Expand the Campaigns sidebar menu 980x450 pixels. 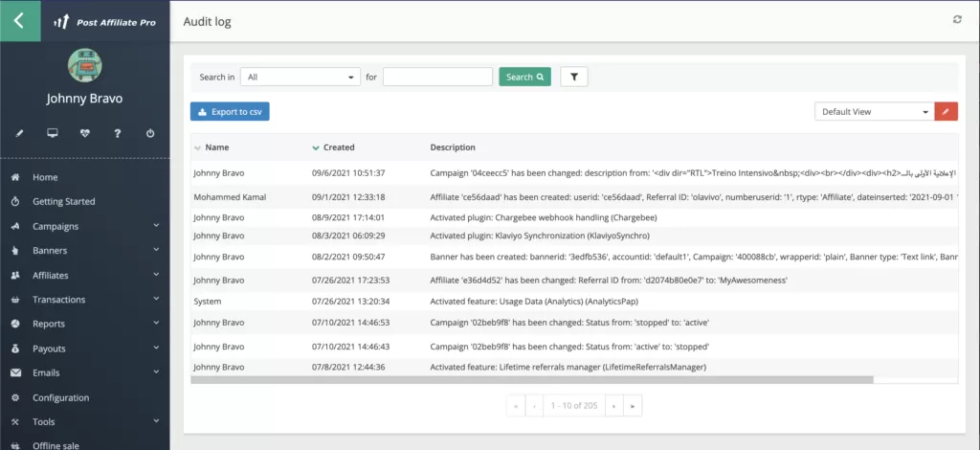pyautogui.click(x=84, y=226)
